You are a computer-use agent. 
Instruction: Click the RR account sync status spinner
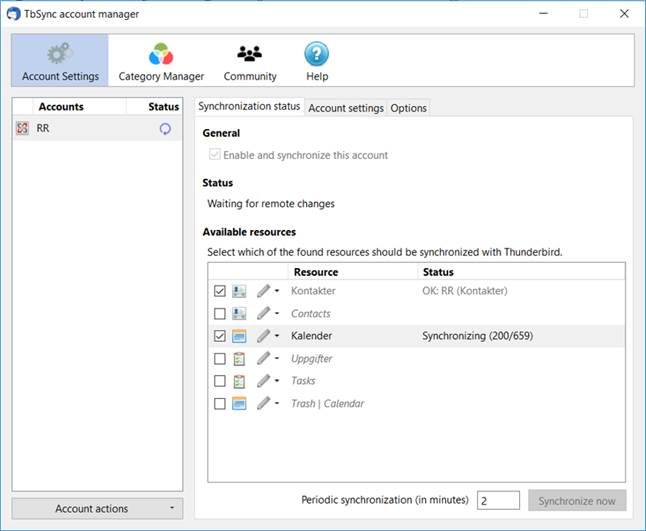pos(165,129)
